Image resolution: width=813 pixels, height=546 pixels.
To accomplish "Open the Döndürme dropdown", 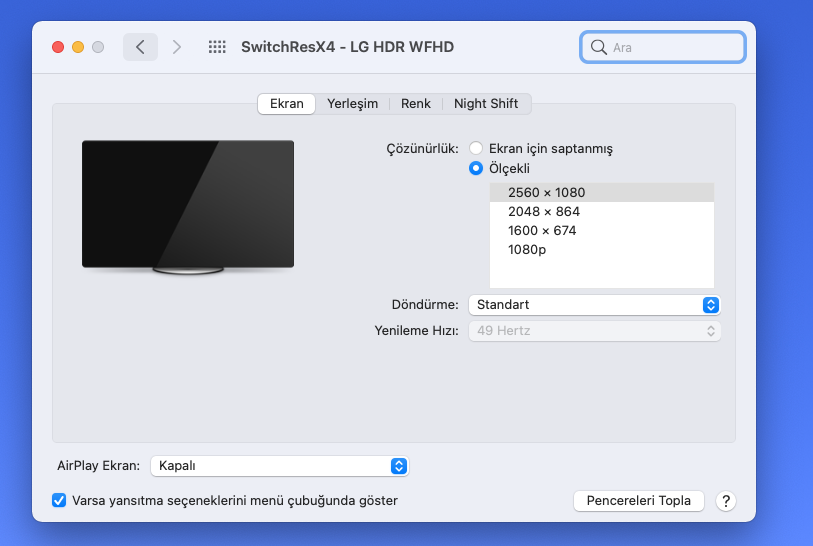I will (594, 305).
